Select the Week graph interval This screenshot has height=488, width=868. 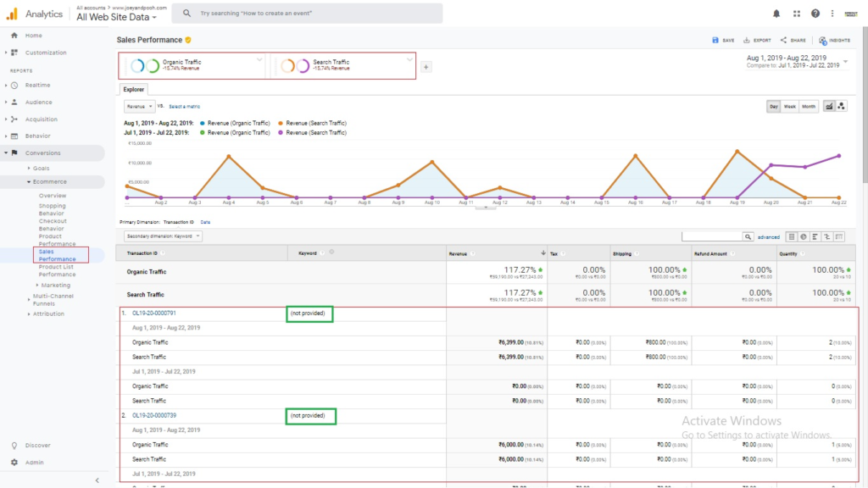pyautogui.click(x=790, y=106)
